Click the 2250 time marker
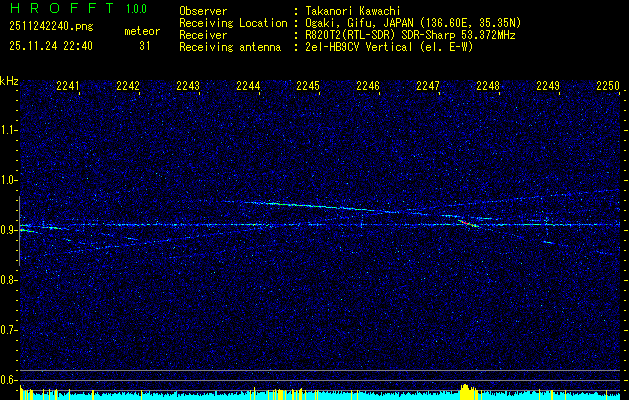 click(608, 85)
